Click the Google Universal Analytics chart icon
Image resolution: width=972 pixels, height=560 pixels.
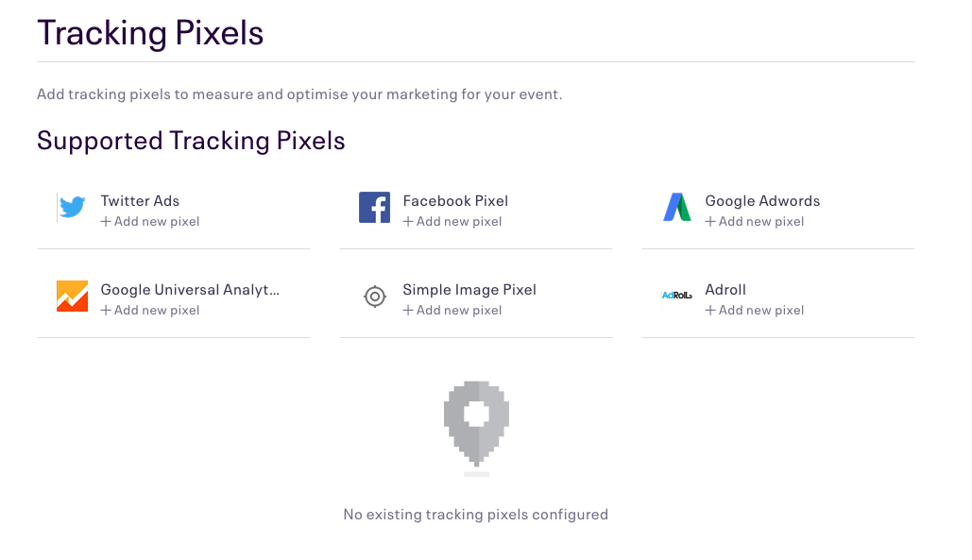(73, 297)
